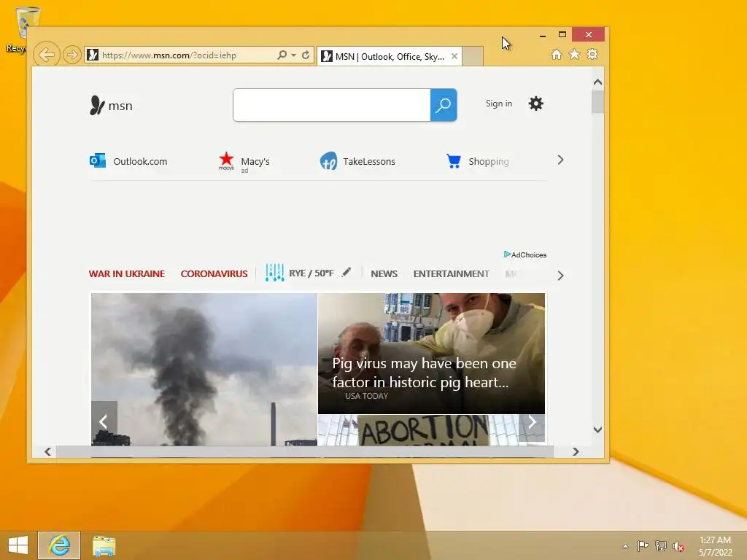The width and height of the screenshot is (747, 560).
Task: Open the RYE / 50°F weather forecast
Action: click(299, 273)
